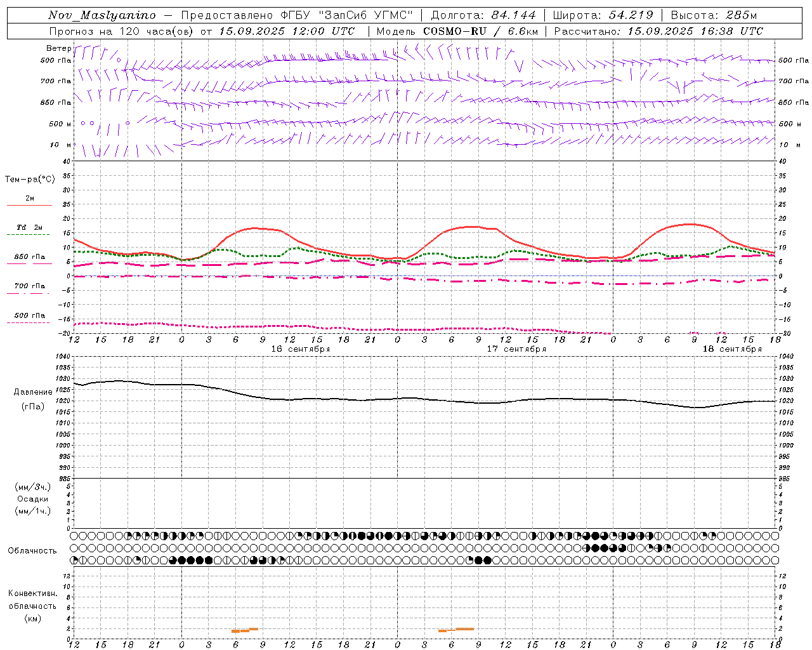Click the 18 сентября date label
This screenshot has height=650, width=812.
[x=732, y=349]
